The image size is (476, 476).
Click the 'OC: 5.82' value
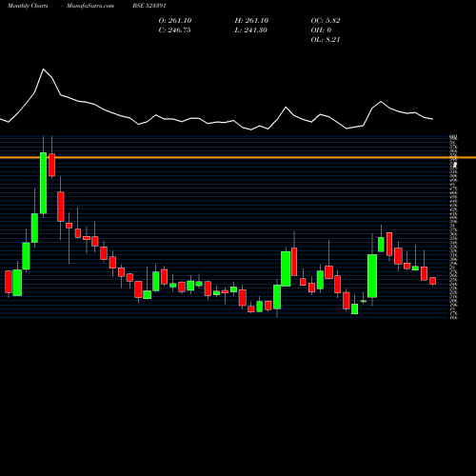(x=326, y=21)
